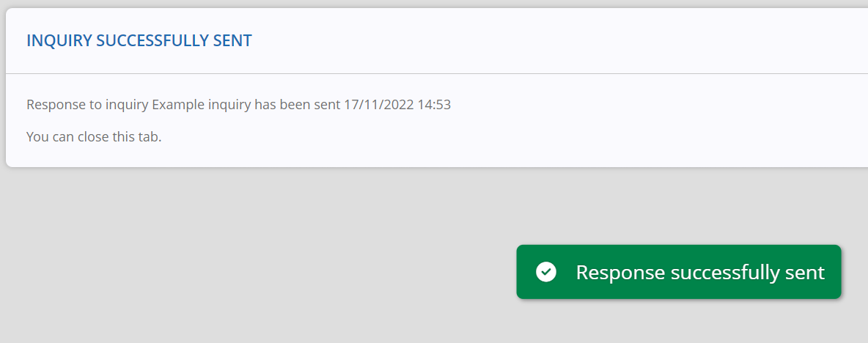This screenshot has width=868, height=343.
Task: Click the 'Example inquiry' name in message
Action: (x=202, y=105)
